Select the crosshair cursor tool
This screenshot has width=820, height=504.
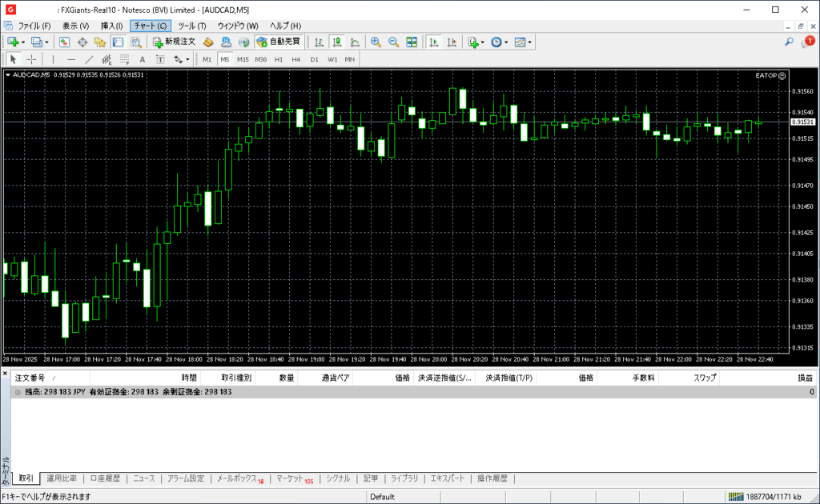click(x=32, y=59)
